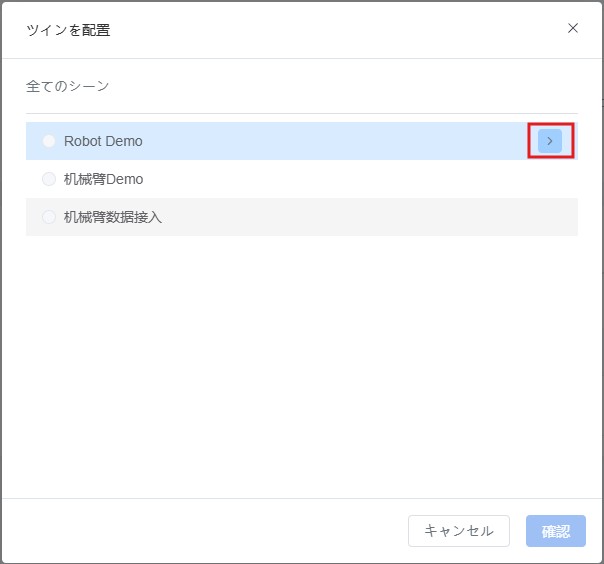
Task: Select the Robot Demo radio button
Action: [49, 141]
